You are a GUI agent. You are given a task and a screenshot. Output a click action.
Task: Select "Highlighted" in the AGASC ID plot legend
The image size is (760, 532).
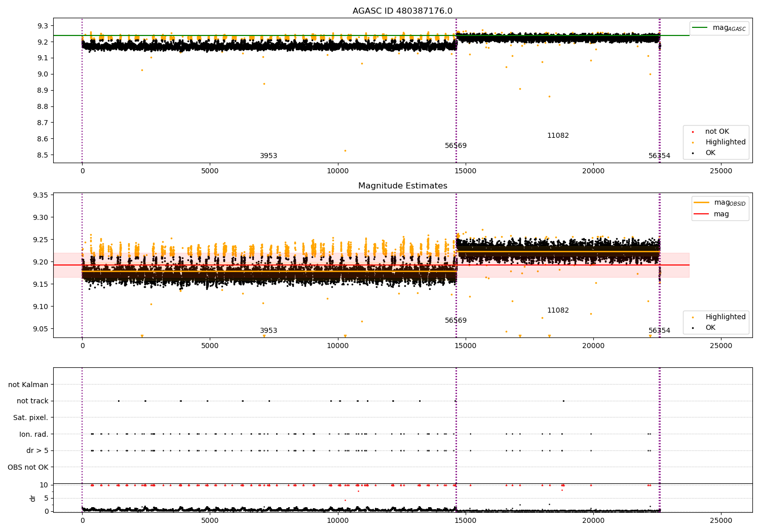point(726,142)
